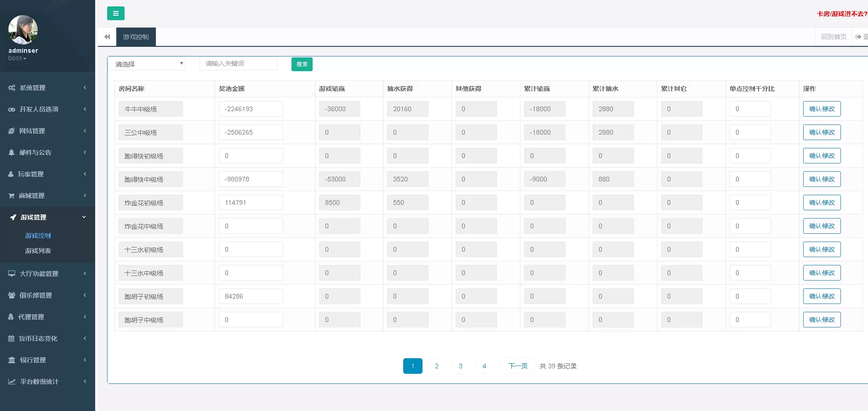Click the 下一页 pagination link

(x=518, y=366)
